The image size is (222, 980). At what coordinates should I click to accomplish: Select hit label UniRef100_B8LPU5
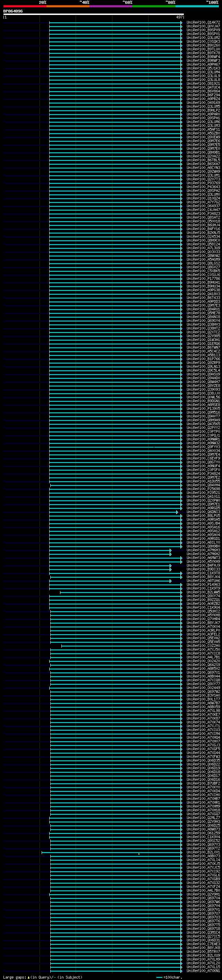click(x=203, y=516)
